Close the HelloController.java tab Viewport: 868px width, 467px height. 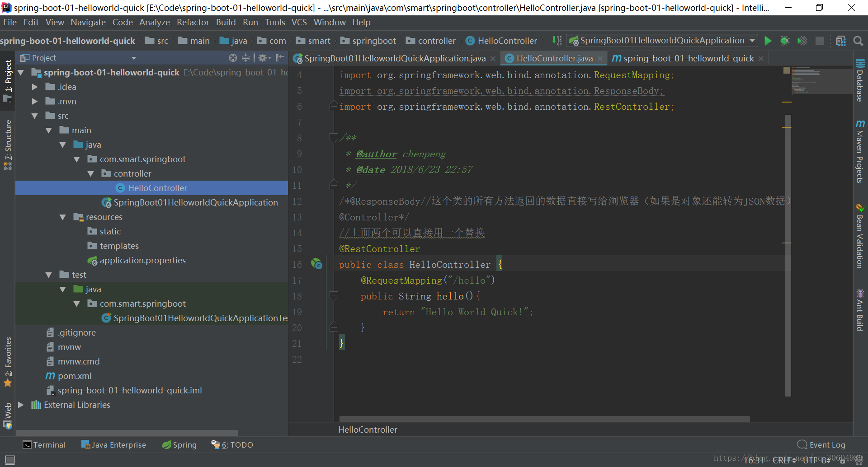tap(600, 59)
